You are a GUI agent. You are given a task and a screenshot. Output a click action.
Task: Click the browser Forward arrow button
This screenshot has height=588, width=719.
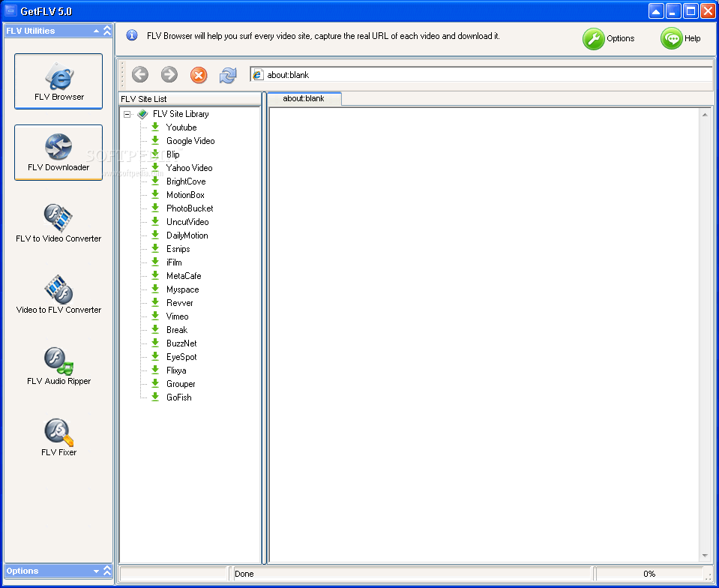tap(169, 74)
